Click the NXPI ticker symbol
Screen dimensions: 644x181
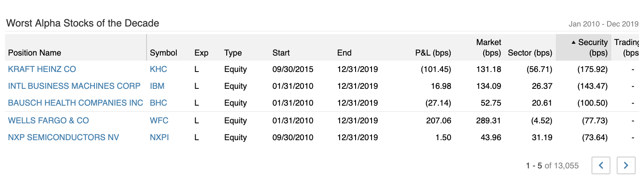159,137
